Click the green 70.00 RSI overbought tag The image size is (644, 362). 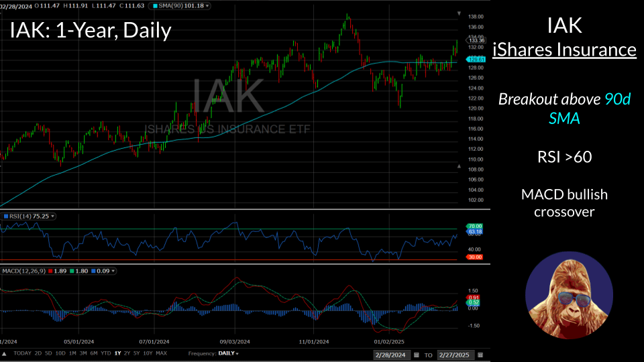(x=474, y=226)
